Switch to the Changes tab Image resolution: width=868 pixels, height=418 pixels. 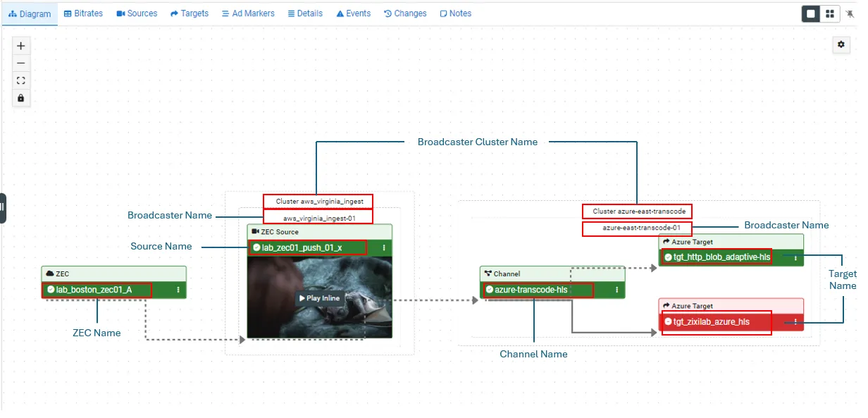405,13
